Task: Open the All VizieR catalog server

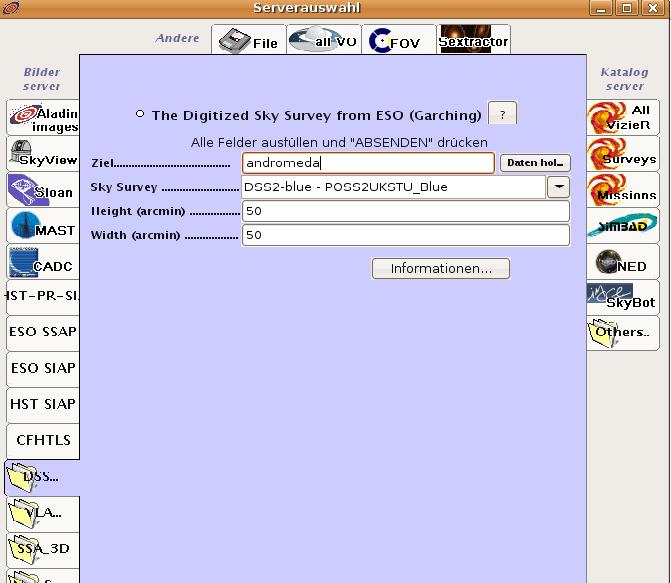Action: click(622, 117)
